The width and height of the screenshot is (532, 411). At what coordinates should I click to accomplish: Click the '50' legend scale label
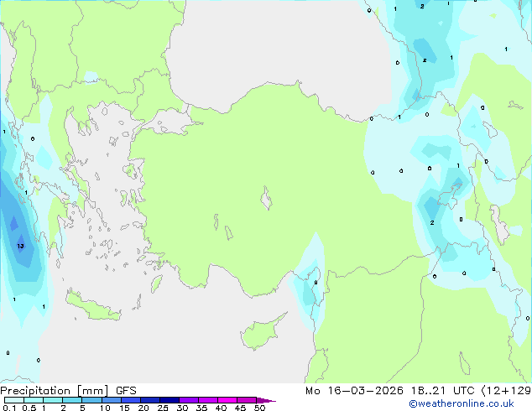pyautogui.click(x=259, y=408)
